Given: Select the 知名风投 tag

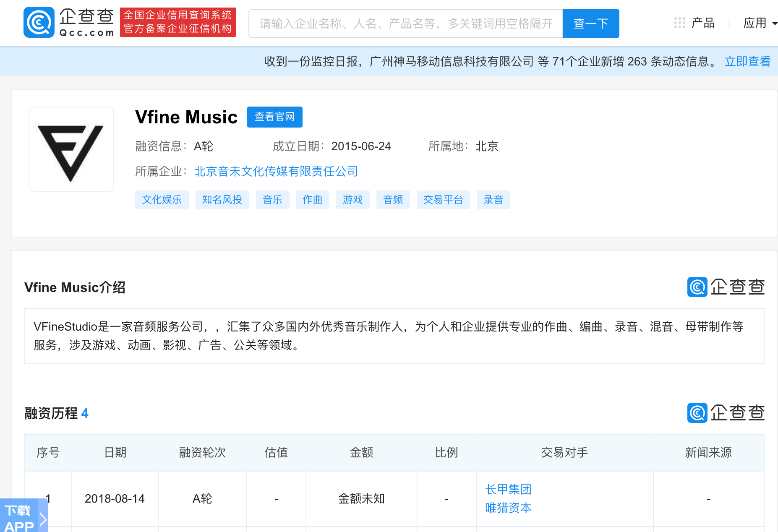Looking at the screenshot, I should pos(222,200).
